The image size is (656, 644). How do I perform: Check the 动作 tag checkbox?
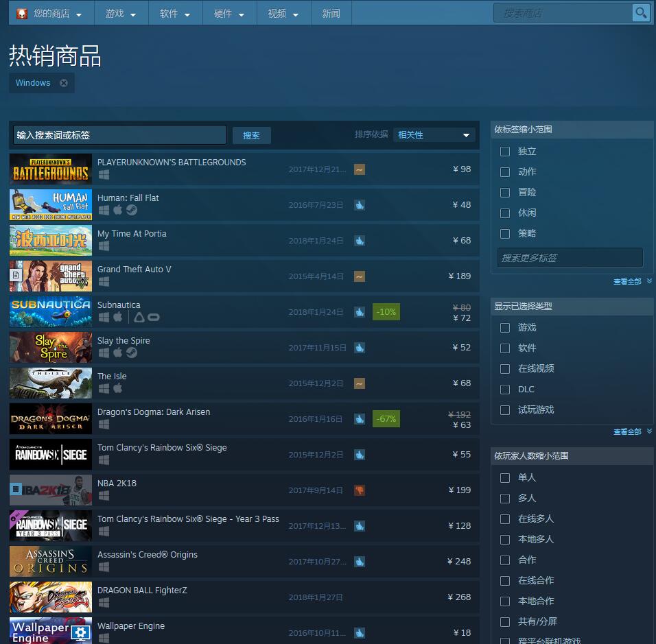coord(505,172)
